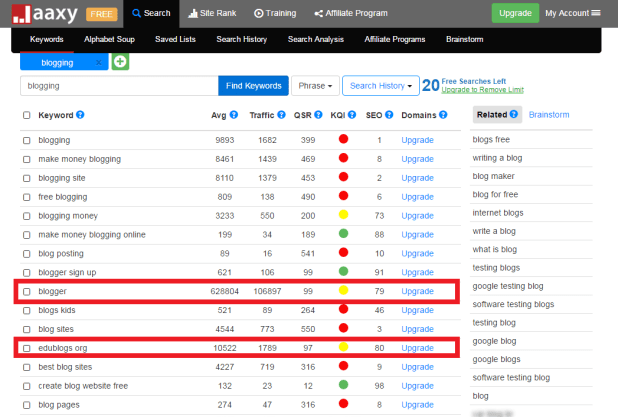
Task: Click red KQI indicator for blogging row
Action: point(343,139)
